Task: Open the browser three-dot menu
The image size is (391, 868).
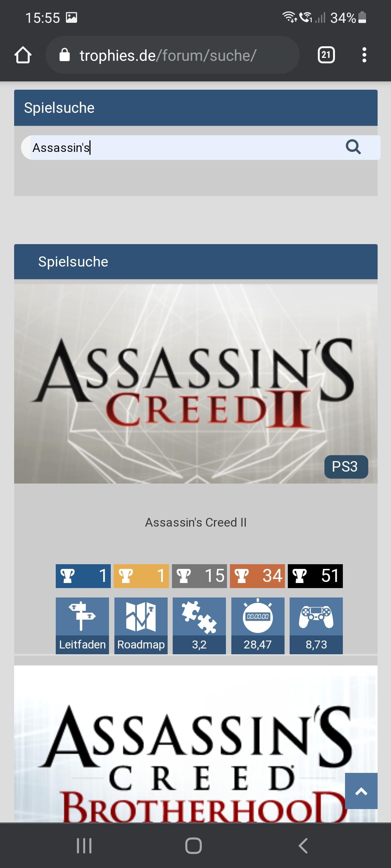Action: tap(364, 55)
